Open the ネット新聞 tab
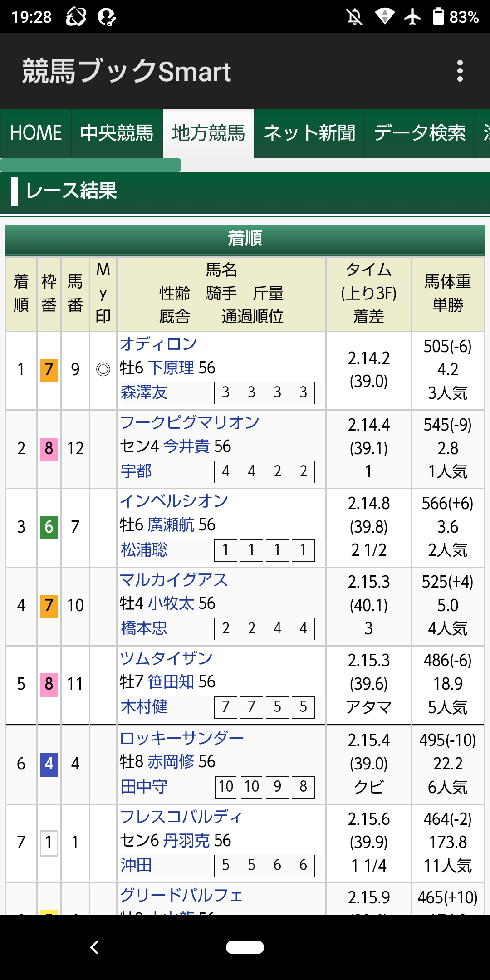Image resolution: width=490 pixels, height=980 pixels. pyautogui.click(x=310, y=133)
